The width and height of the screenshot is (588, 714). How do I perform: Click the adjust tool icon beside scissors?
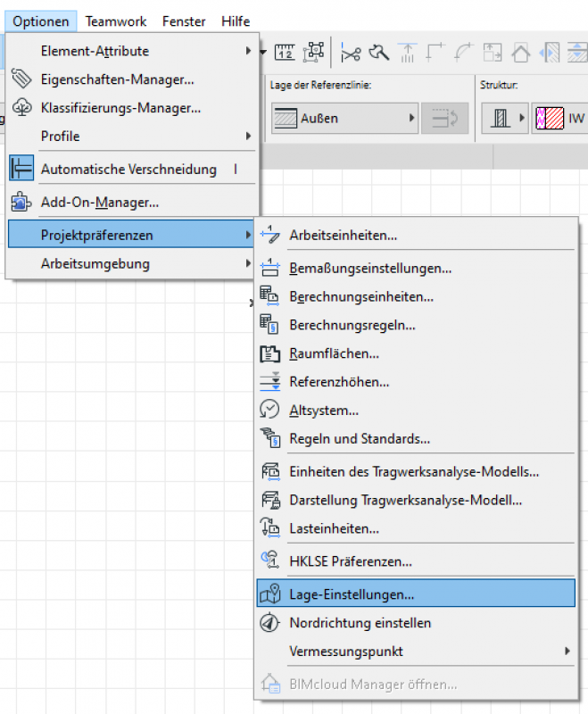pyautogui.click(x=379, y=53)
